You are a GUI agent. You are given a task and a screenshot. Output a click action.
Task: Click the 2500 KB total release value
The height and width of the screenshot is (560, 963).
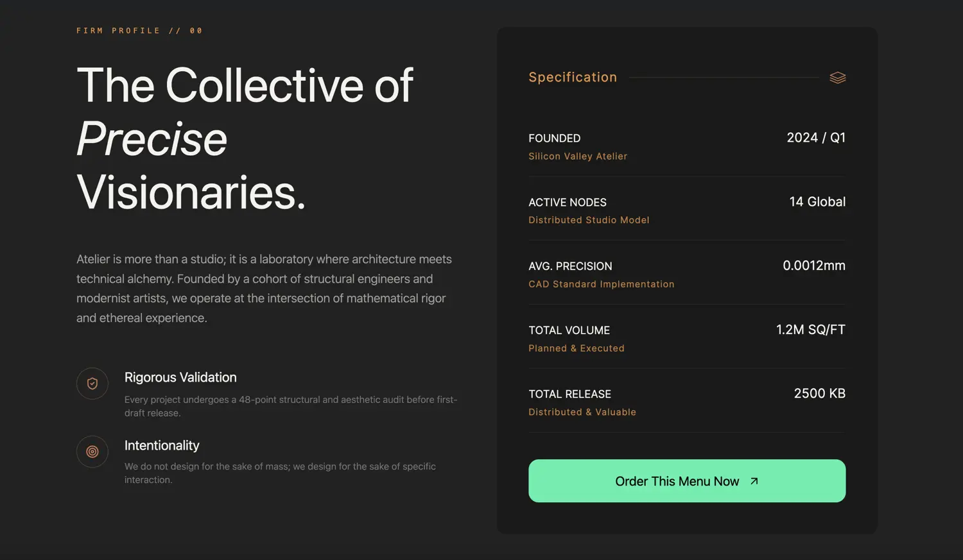[819, 393]
